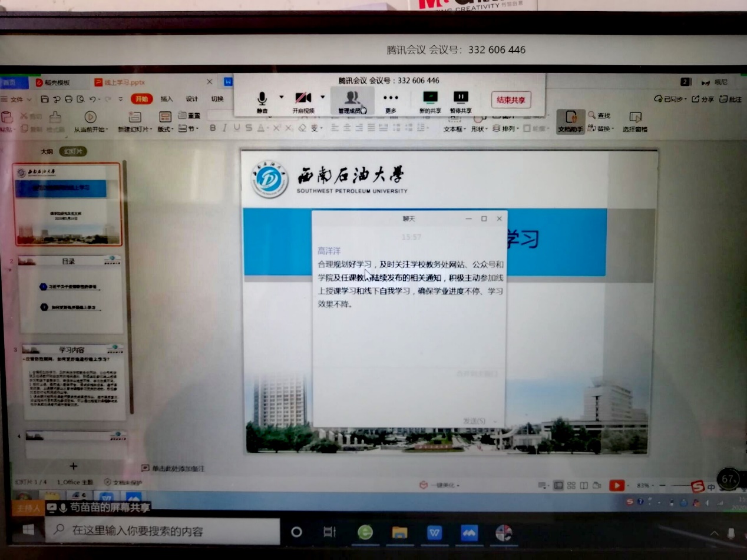Start a 新的共享 screen share
This screenshot has width=747, height=560.
click(430, 101)
